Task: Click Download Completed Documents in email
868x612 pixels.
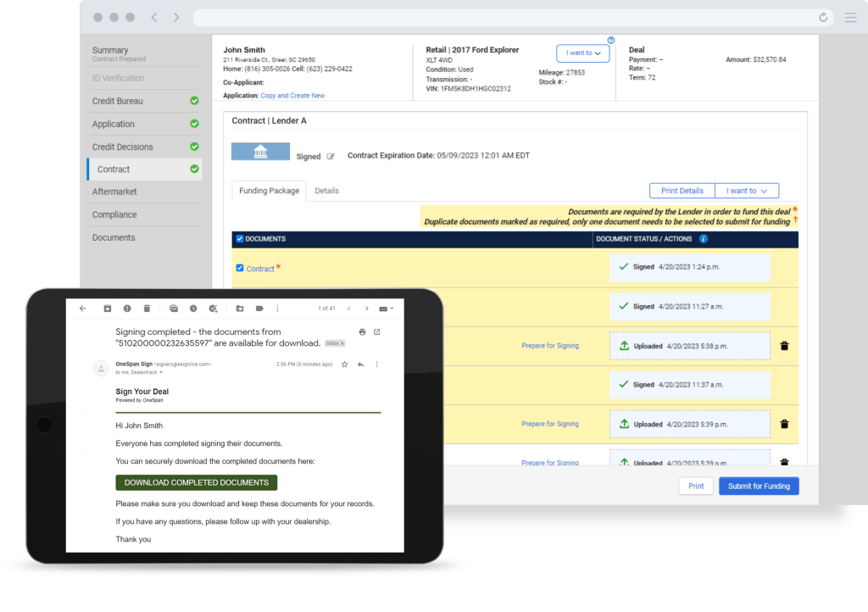Action: (197, 482)
